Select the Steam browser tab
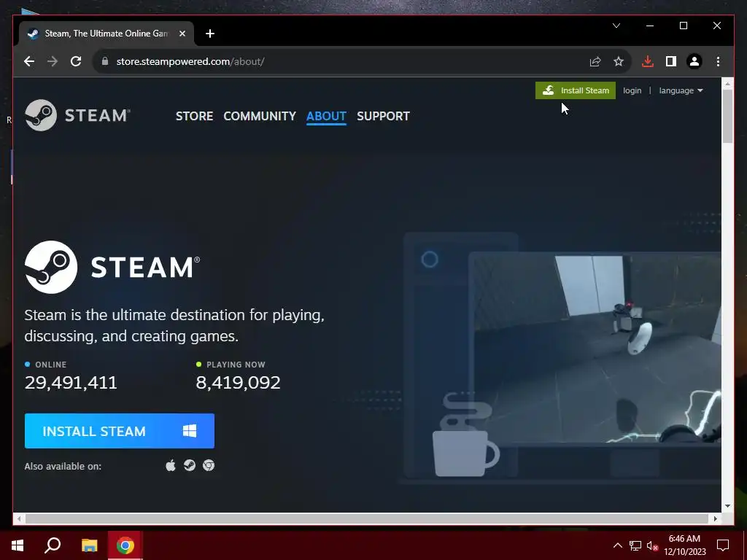The width and height of the screenshot is (747, 560). click(106, 34)
